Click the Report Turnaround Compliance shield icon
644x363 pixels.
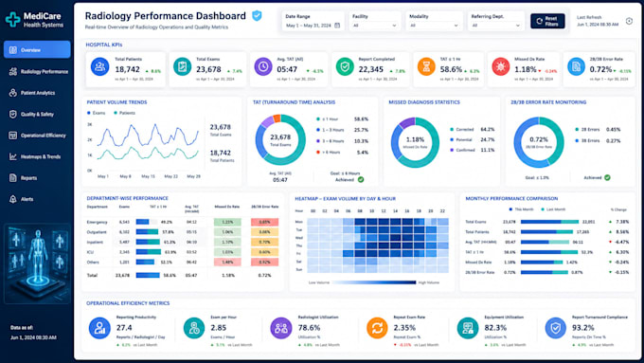[x=555, y=328]
